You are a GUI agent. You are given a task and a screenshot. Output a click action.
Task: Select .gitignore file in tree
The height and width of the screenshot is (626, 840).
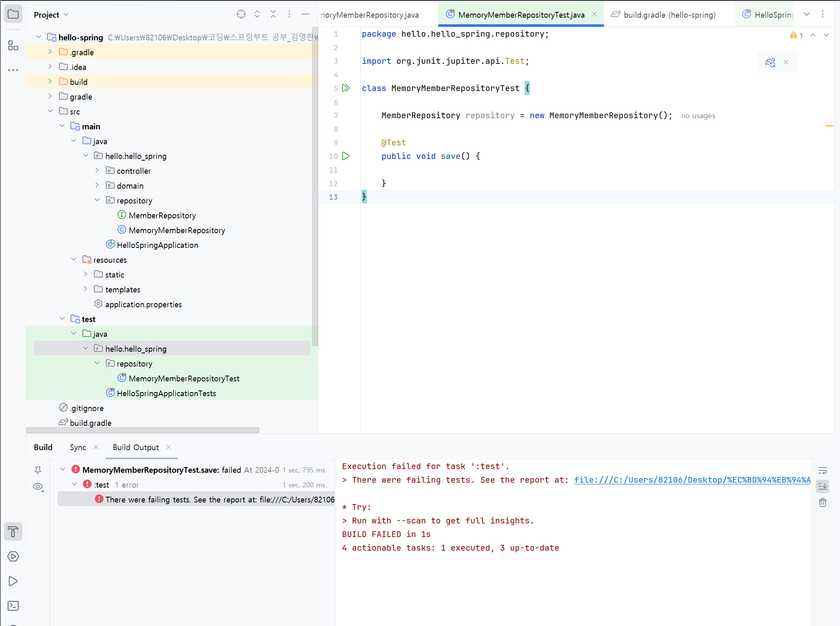86,408
